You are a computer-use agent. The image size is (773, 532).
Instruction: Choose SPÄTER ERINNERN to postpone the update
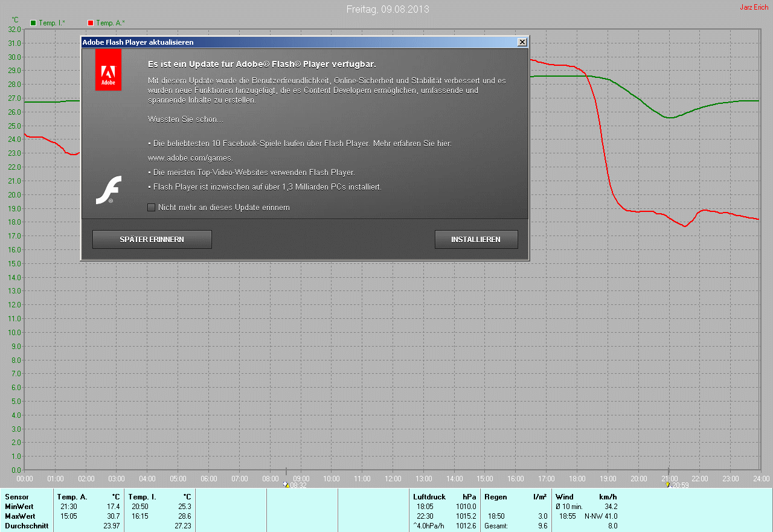pyautogui.click(x=152, y=240)
